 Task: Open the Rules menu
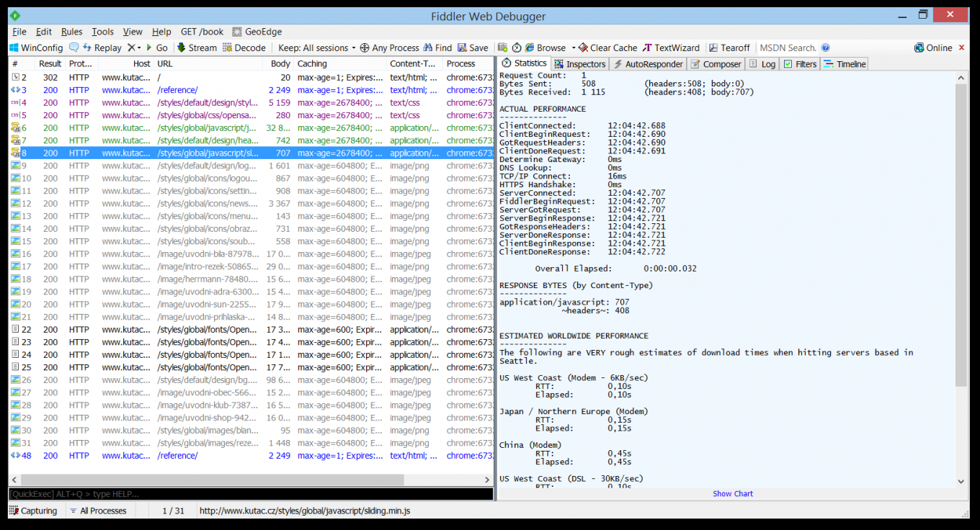pos(72,32)
